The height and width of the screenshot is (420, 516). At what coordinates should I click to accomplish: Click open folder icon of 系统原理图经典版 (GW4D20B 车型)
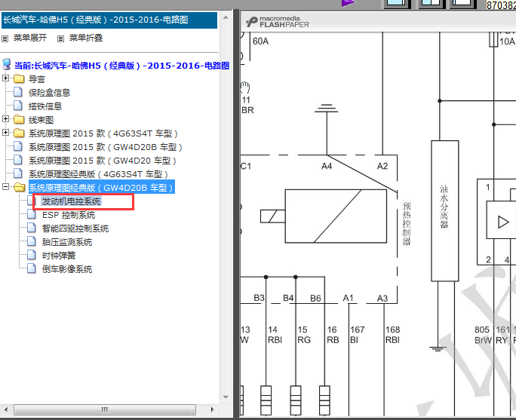pyautogui.click(x=20, y=187)
